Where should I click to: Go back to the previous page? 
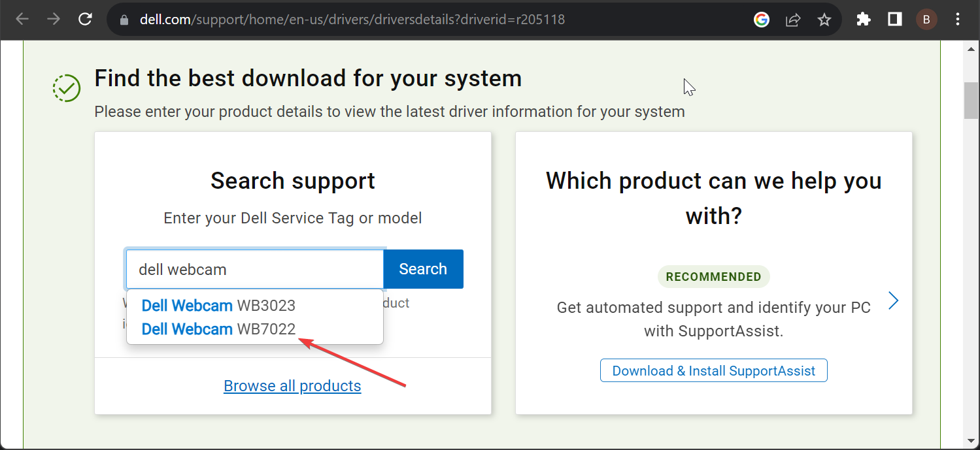22,20
